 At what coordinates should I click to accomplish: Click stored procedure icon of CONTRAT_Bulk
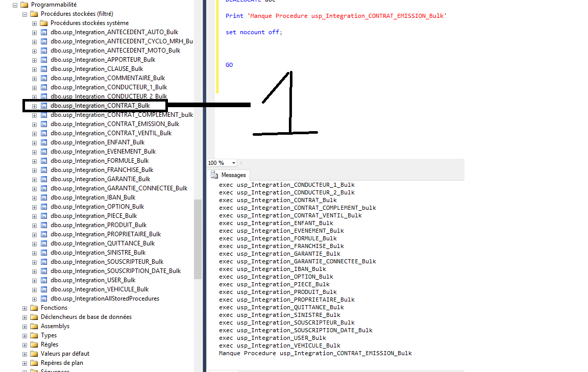click(44, 106)
